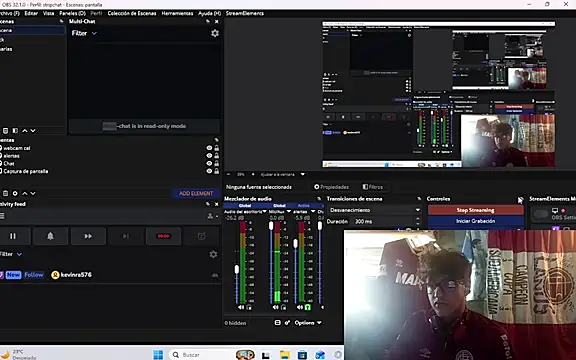
Task: Adjust Audio del escritorio volume slider
Action: tap(237, 270)
